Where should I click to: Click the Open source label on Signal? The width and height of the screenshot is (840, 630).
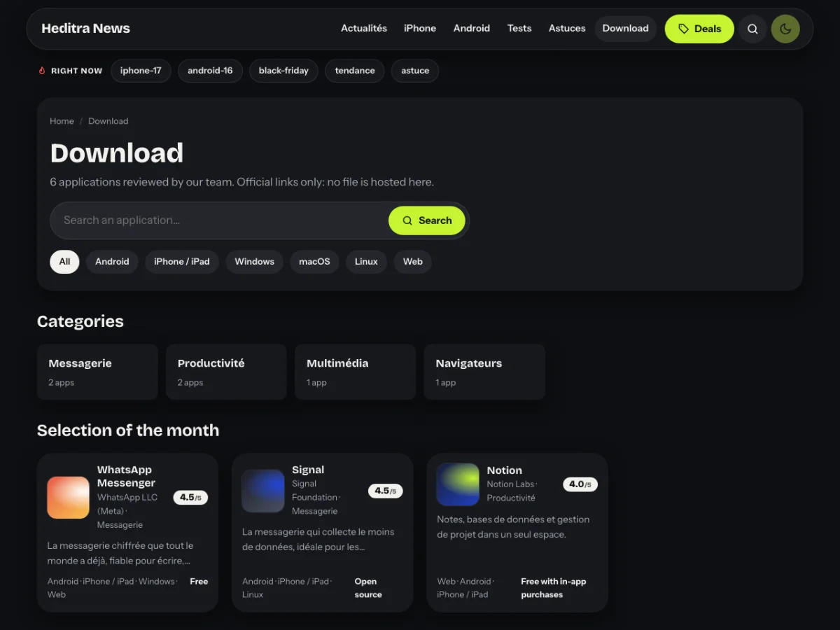[368, 588]
